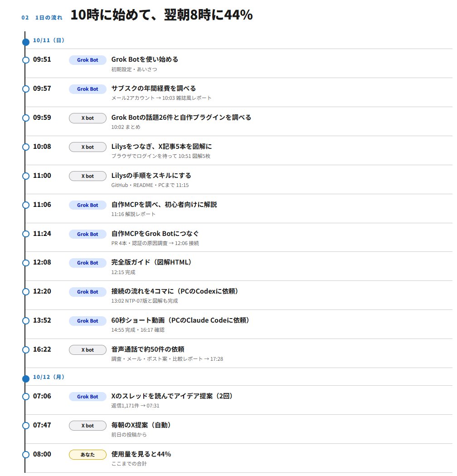Select the 11:24 timeline circle marker
This screenshot has width=457, height=476.
coord(26,234)
